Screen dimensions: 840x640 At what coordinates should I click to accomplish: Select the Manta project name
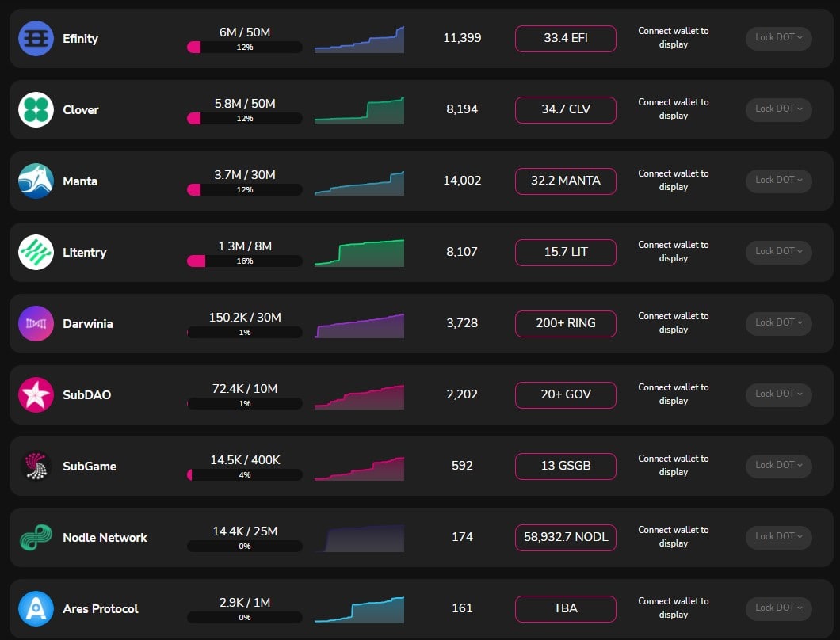80,181
